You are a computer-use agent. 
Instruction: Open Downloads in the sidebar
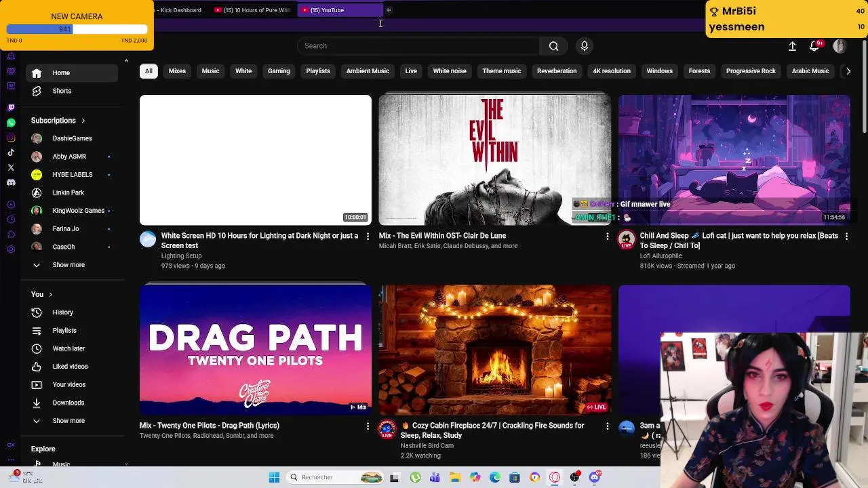(73, 403)
